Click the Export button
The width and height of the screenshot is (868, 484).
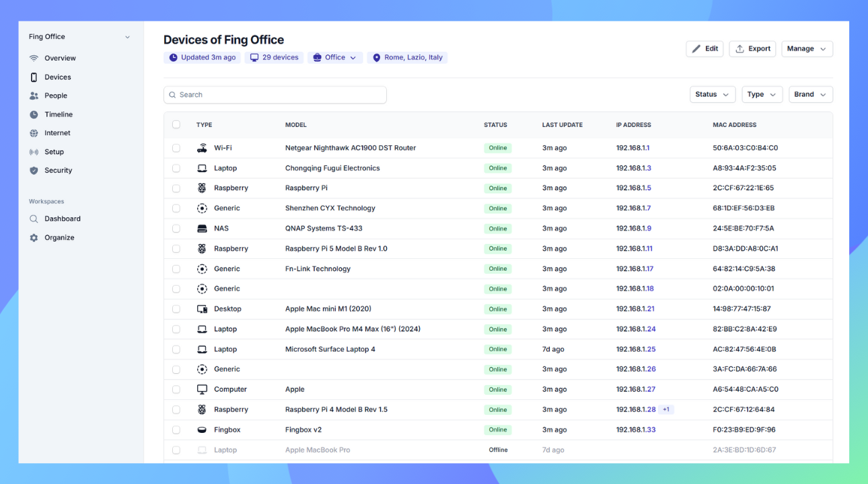tap(752, 49)
